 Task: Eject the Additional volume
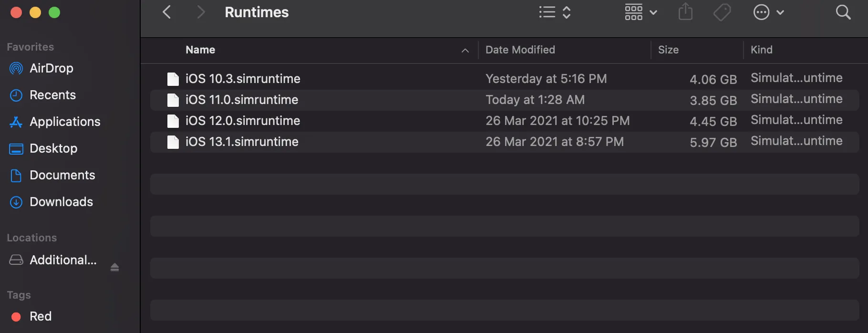[x=114, y=267]
